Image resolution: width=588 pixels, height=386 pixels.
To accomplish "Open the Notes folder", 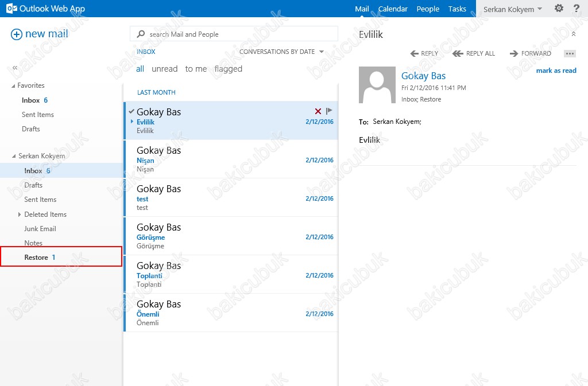I will pos(33,243).
